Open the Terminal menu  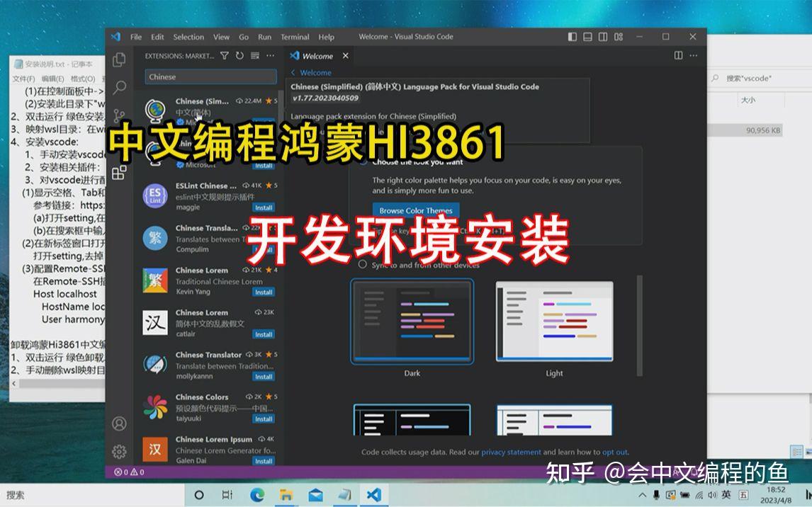click(x=295, y=37)
